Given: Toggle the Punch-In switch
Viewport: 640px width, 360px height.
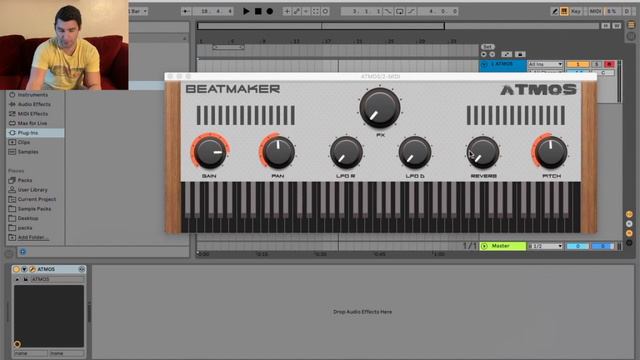Looking at the screenshot, I should [388, 11].
